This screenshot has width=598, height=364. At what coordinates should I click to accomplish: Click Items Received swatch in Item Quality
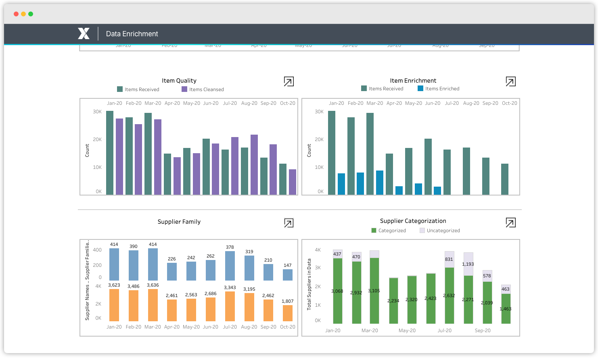tap(120, 89)
